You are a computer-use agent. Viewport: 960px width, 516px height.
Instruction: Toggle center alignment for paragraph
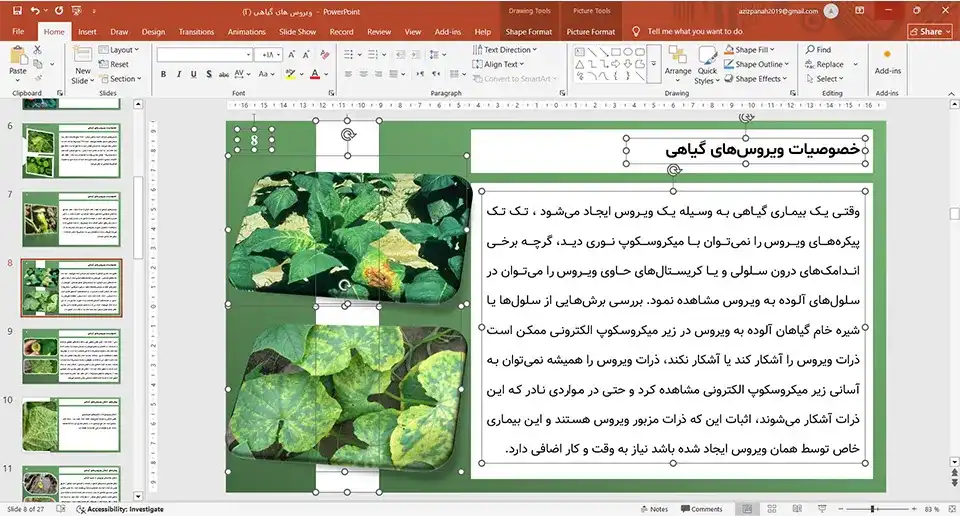364,74
